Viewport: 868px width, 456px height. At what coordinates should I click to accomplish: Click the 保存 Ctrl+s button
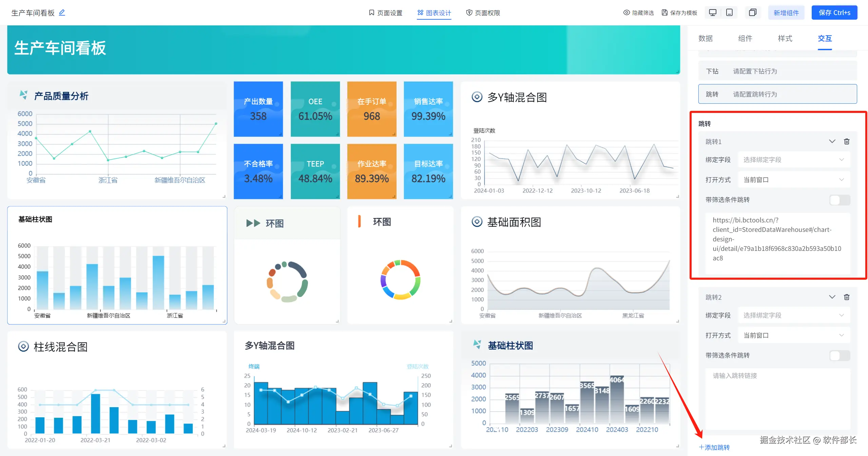(x=834, y=13)
